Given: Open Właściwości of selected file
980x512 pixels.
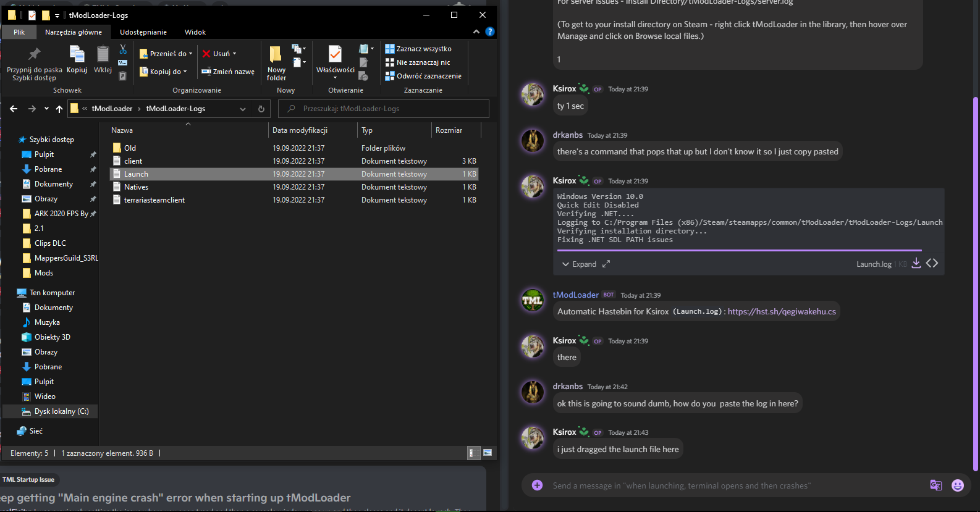Looking at the screenshot, I should [335, 62].
